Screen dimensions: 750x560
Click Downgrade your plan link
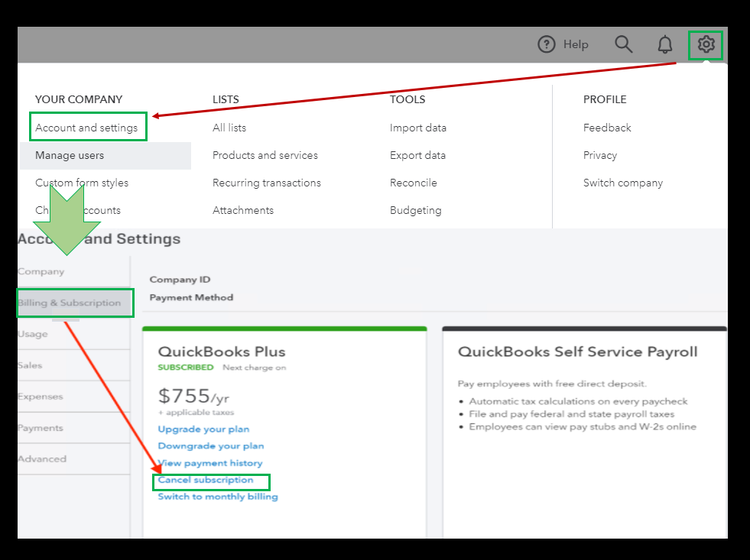[211, 446]
